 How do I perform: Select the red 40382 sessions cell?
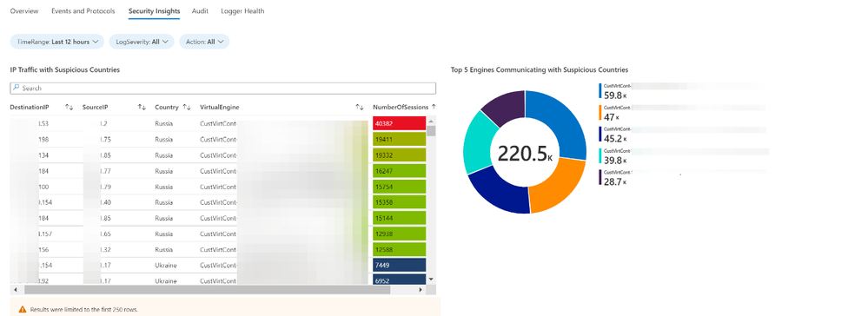point(399,123)
